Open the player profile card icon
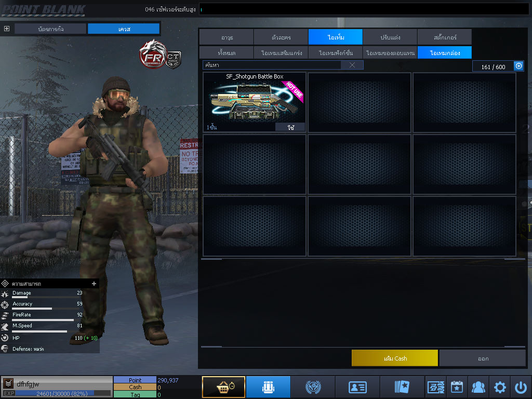 point(357,387)
